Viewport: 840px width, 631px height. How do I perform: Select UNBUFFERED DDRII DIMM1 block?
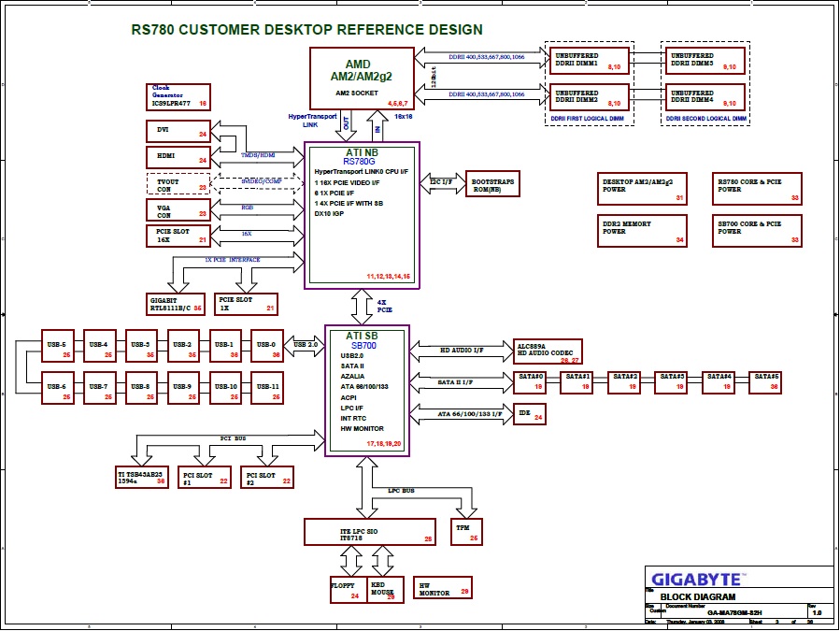(x=589, y=60)
